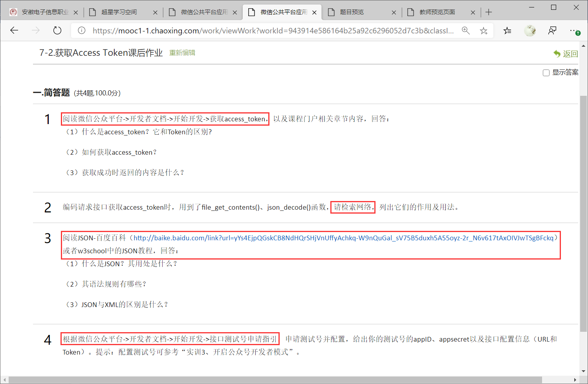Viewport: 588px width, 384px height.
Task: View site information icon in address bar
Action: click(82, 31)
